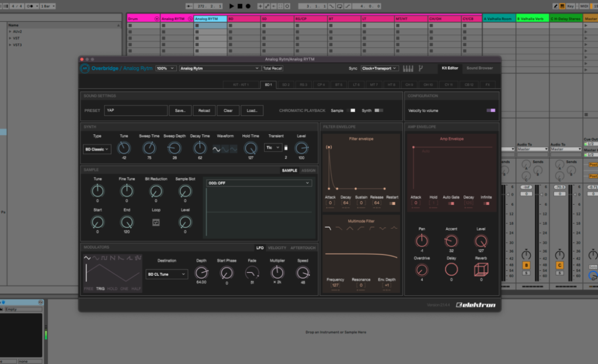The width and height of the screenshot is (598, 364).
Task: Select the sine waveform in Synth section
Action: pos(216,149)
